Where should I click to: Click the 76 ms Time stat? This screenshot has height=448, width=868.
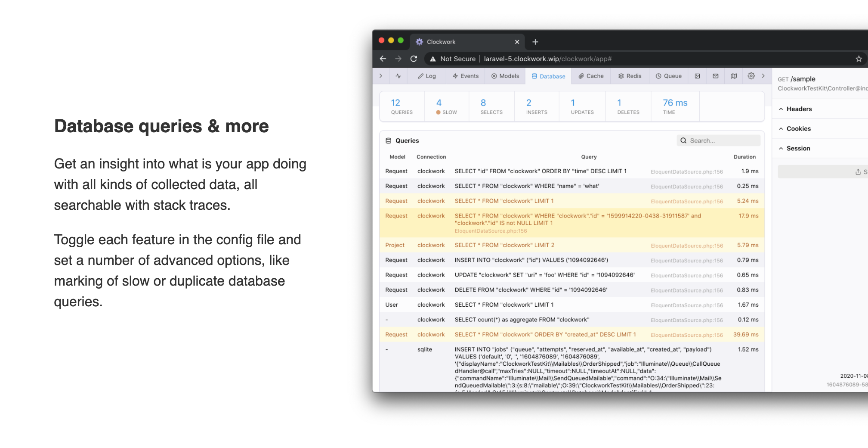coord(675,106)
